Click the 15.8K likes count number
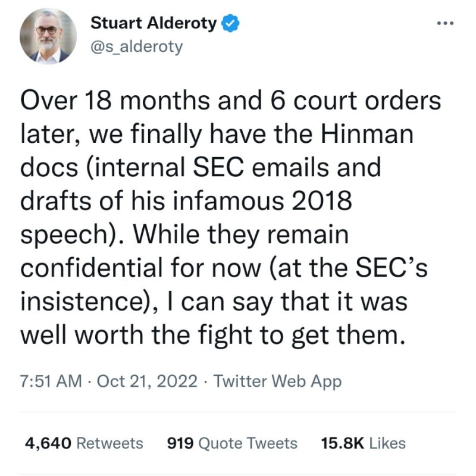The height and width of the screenshot is (476, 476). pyautogui.click(x=343, y=443)
